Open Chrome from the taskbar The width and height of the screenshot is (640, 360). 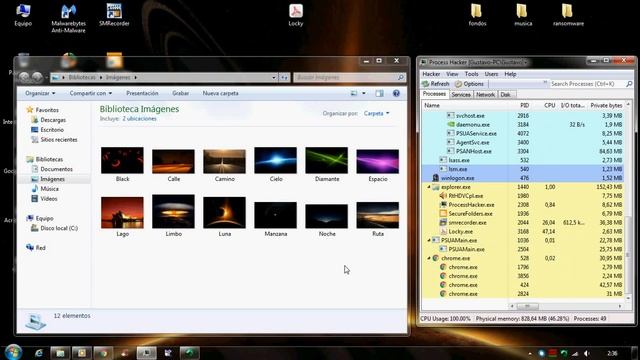103,353
